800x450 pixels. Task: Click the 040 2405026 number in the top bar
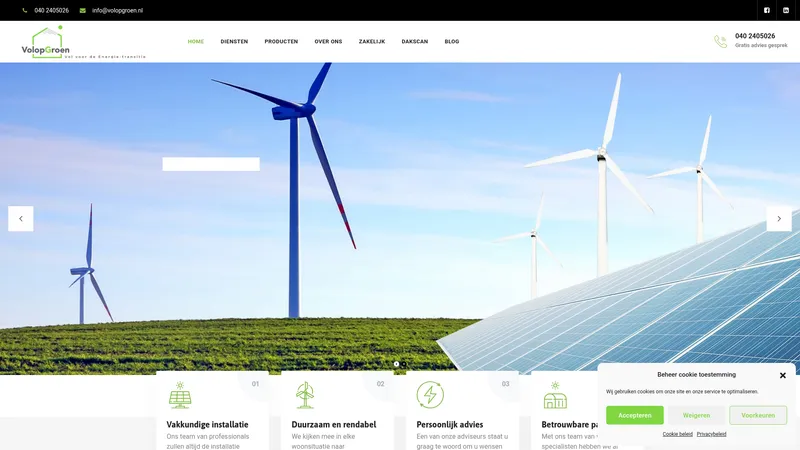tap(52, 10)
